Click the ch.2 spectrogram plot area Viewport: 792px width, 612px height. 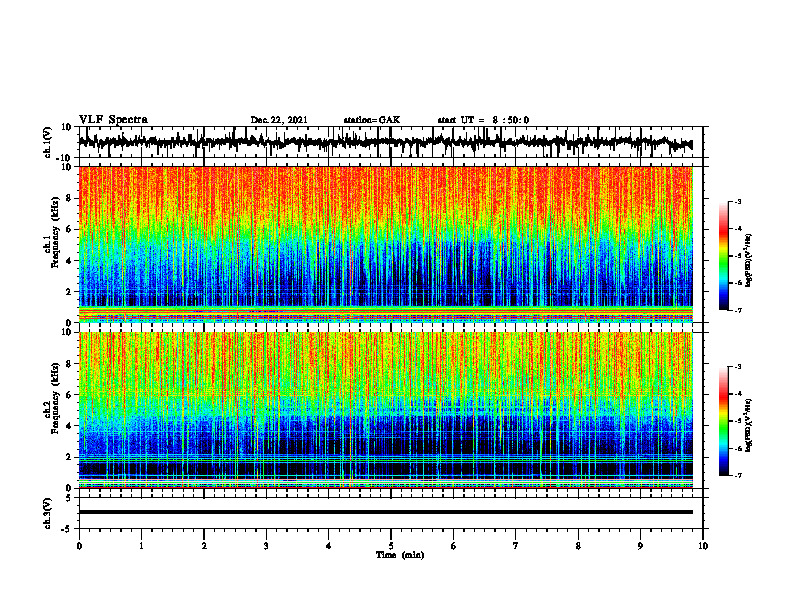(x=386, y=410)
